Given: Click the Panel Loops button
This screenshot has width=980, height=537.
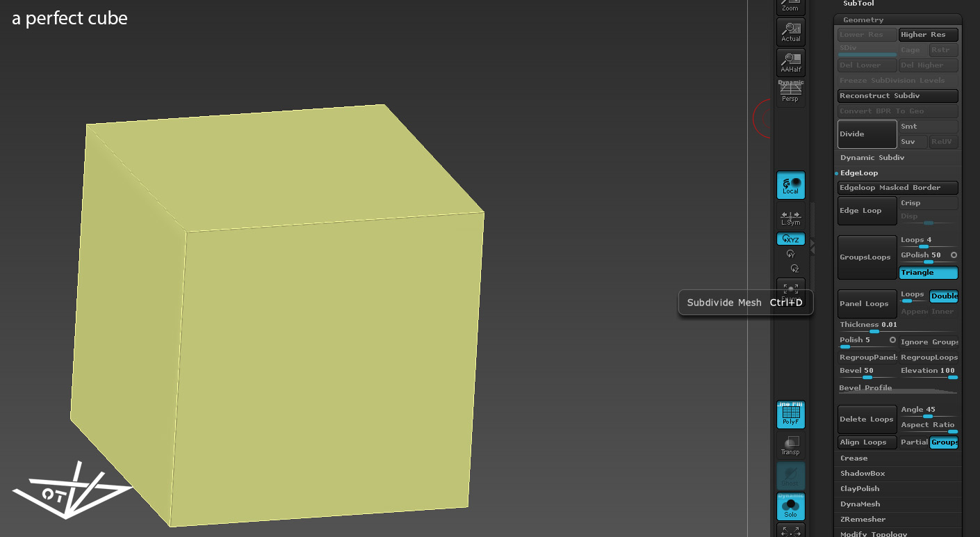Looking at the screenshot, I should [x=867, y=304].
